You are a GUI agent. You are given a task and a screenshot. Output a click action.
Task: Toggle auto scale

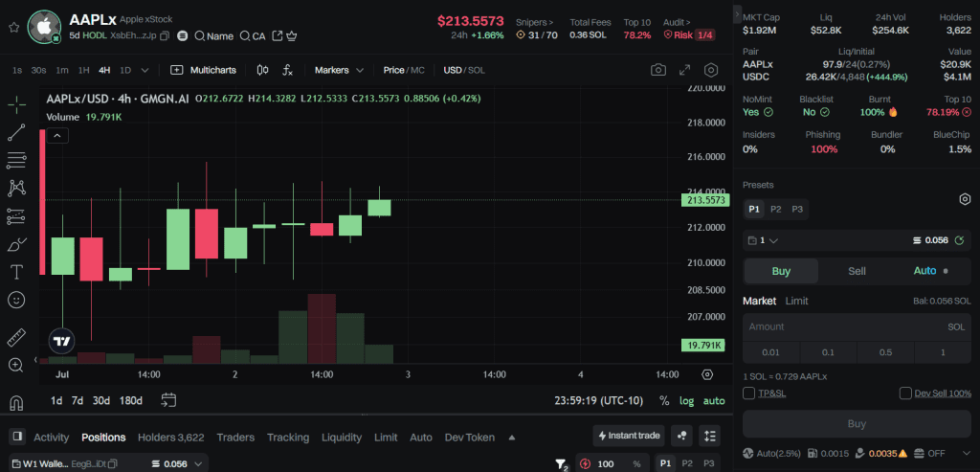(x=714, y=401)
